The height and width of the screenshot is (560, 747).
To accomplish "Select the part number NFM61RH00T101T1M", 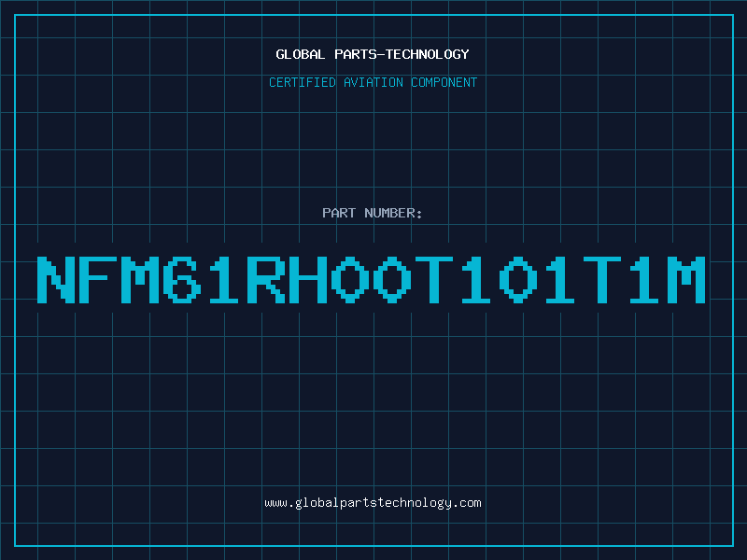I will click(371, 280).
